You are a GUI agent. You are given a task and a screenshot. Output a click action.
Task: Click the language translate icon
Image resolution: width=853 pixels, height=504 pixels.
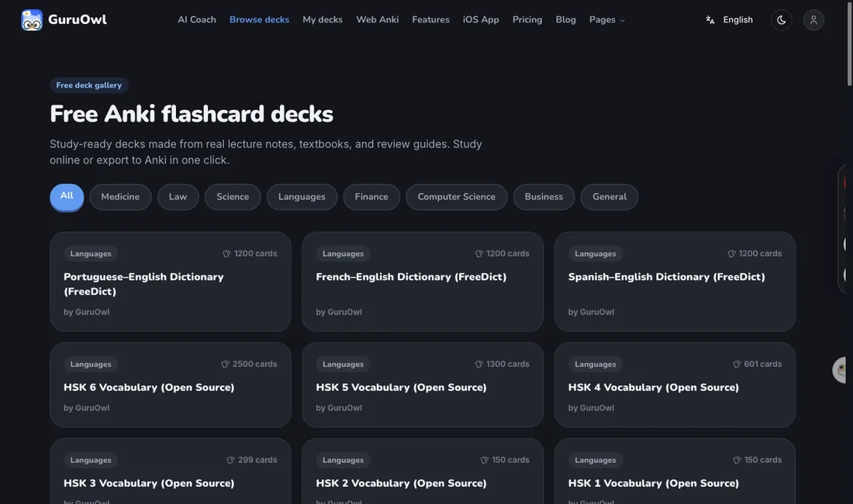710,20
